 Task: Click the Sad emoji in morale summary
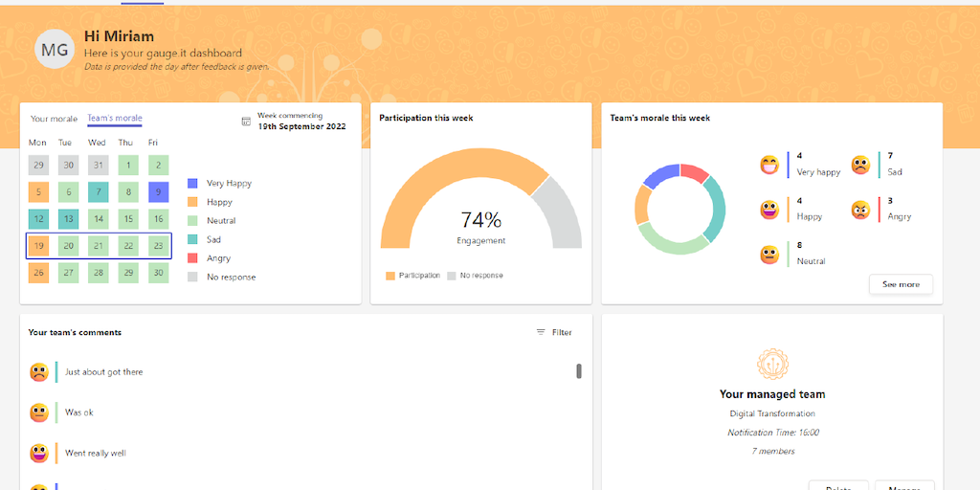860,165
